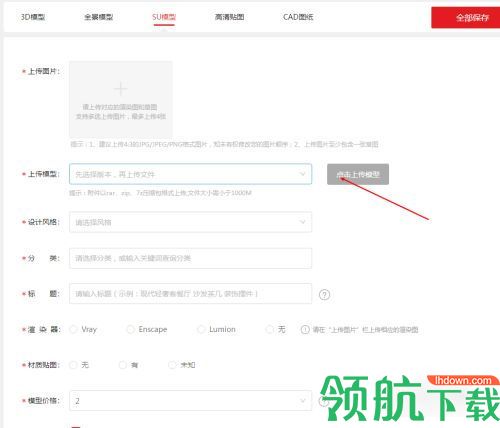The width and height of the screenshot is (500, 428).
Task: Expand the 设计风格 style dropdown
Action: tap(190, 222)
